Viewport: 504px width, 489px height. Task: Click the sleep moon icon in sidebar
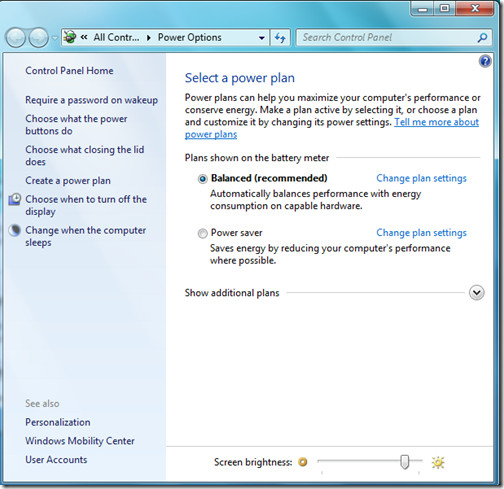pos(15,230)
